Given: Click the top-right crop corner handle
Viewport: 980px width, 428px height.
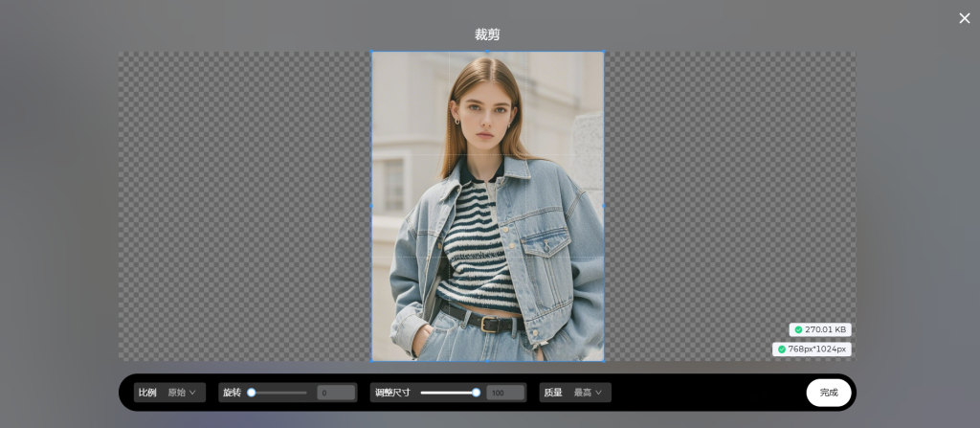Looking at the screenshot, I should tap(604, 52).
